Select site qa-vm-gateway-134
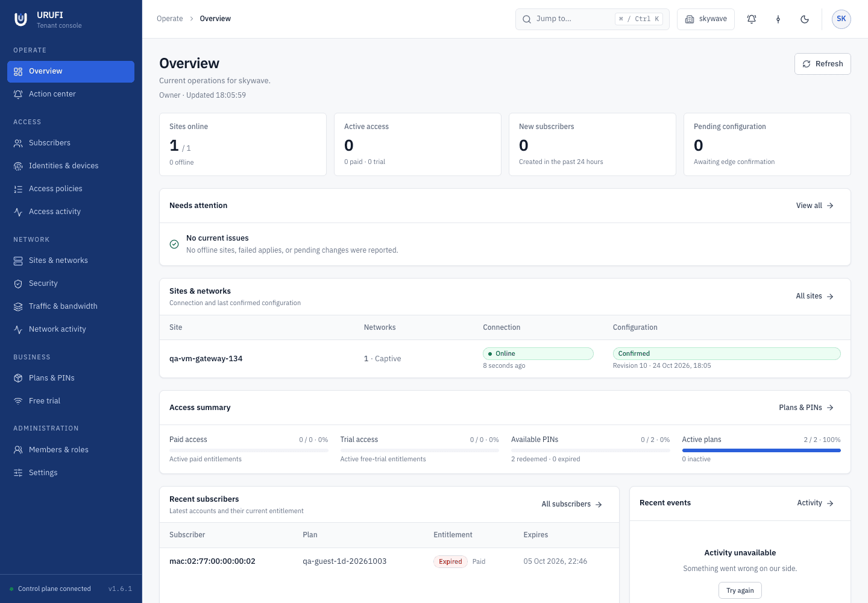868x603 pixels. [x=206, y=359]
